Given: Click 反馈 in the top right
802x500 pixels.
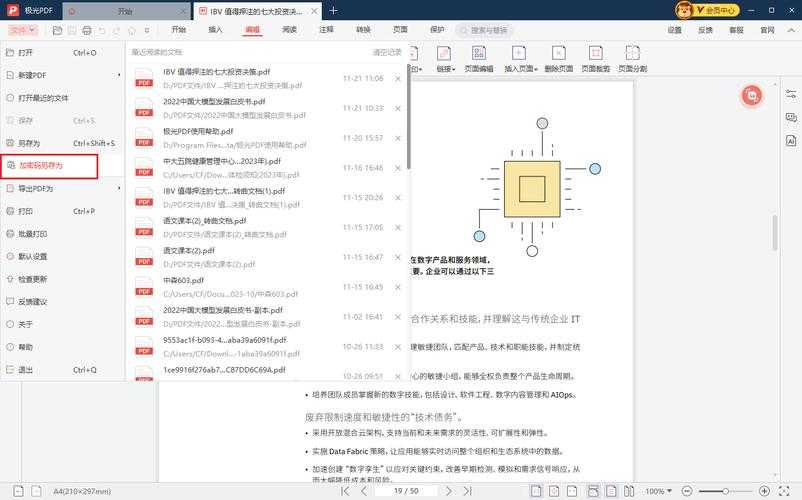Looking at the screenshot, I should coord(705,30).
